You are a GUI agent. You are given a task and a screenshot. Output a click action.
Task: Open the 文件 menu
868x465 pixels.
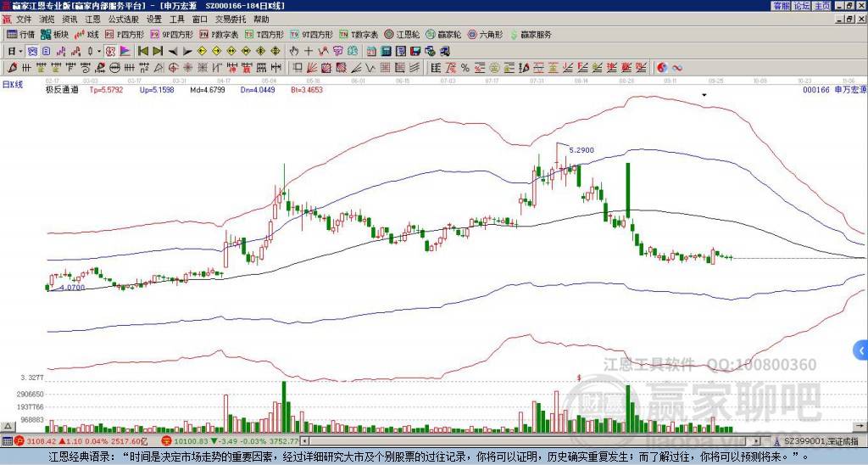pos(23,20)
